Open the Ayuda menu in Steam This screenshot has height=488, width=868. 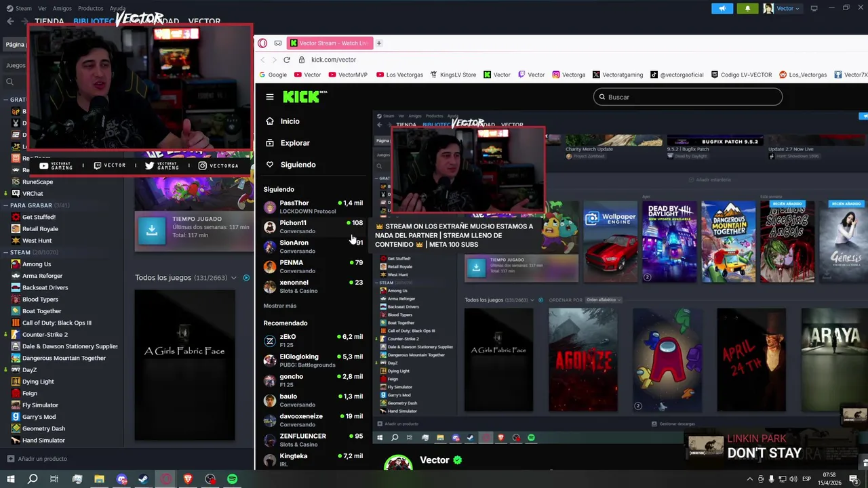click(117, 8)
